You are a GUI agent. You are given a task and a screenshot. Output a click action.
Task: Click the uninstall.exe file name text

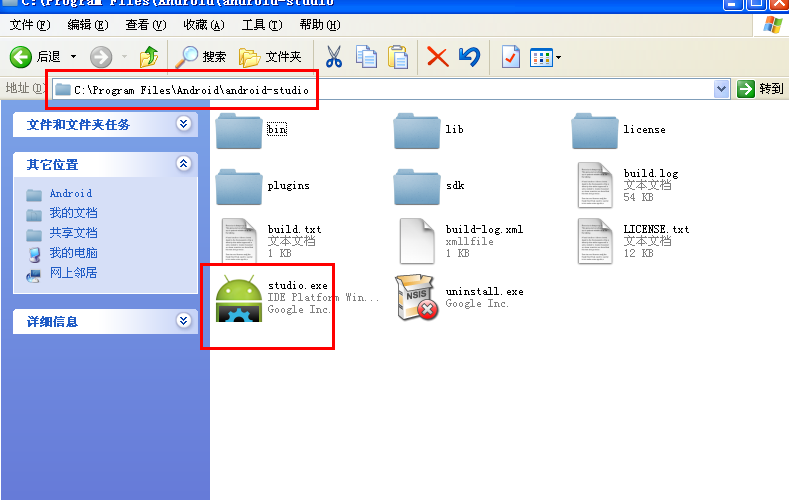[484, 292]
